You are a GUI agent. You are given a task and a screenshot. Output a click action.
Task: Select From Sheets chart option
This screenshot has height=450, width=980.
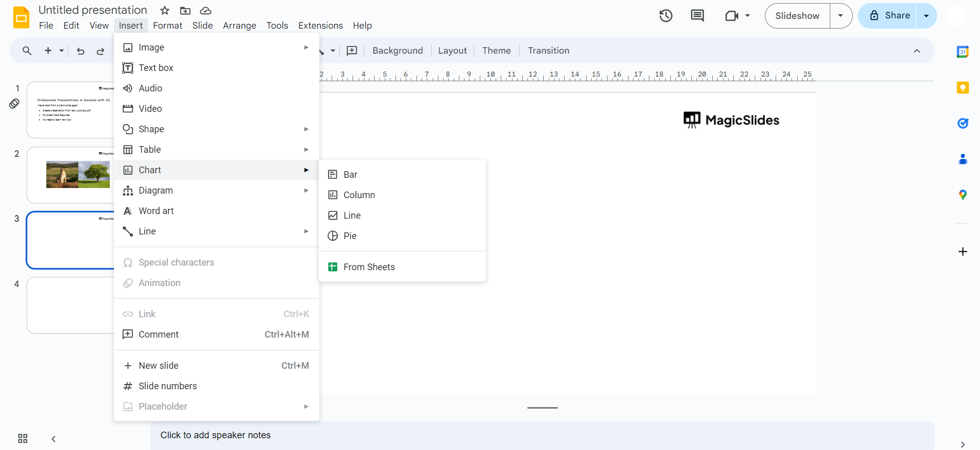[x=369, y=267]
